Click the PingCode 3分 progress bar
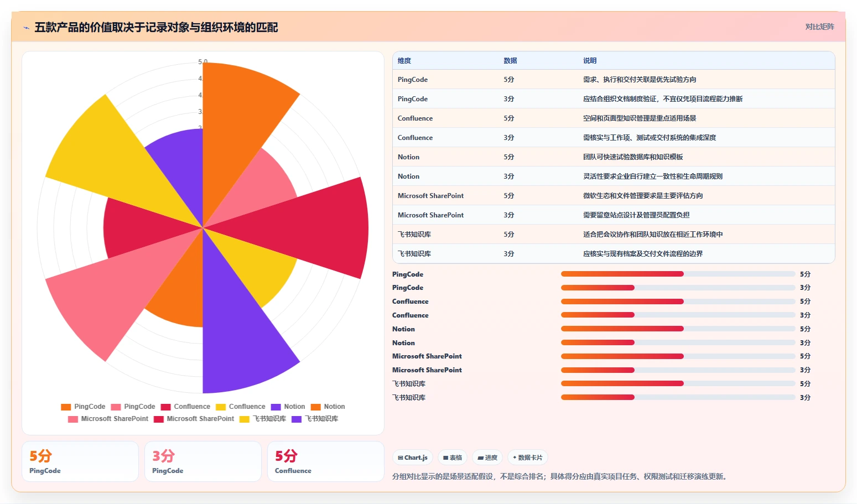Viewport: 857px width, 504px height. pyautogui.click(x=678, y=288)
